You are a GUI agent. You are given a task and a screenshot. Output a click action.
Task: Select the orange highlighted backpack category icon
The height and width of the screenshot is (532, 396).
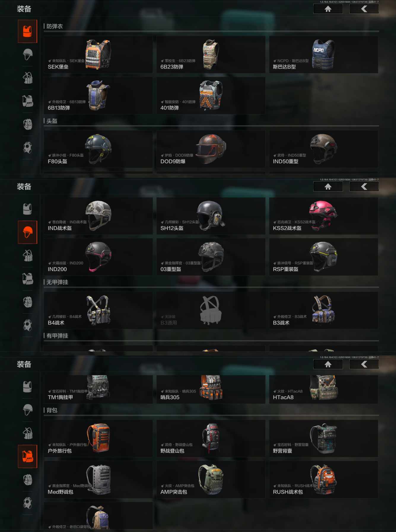point(28,456)
